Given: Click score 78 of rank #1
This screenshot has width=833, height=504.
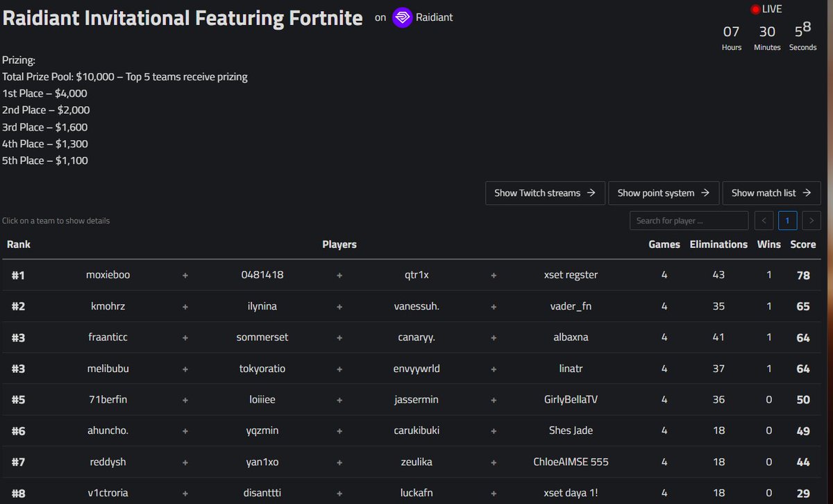Looking at the screenshot, I should [803, 275].
